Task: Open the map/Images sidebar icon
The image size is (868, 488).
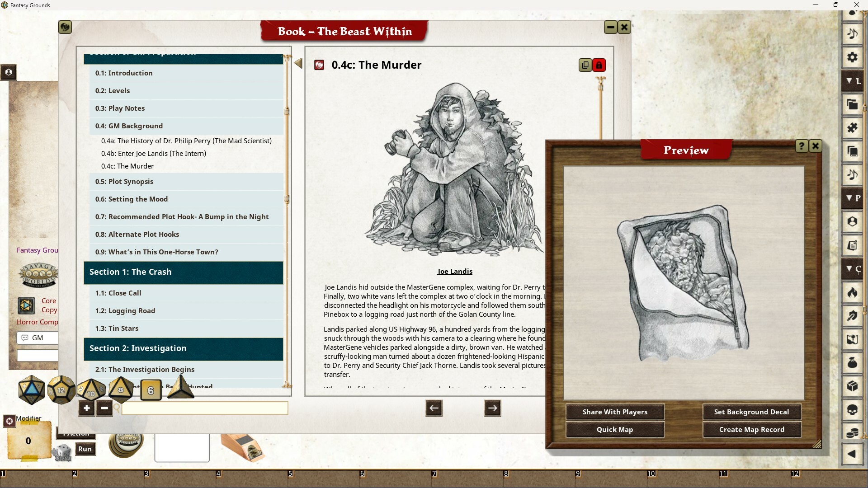Action: [x=853, y=340]
